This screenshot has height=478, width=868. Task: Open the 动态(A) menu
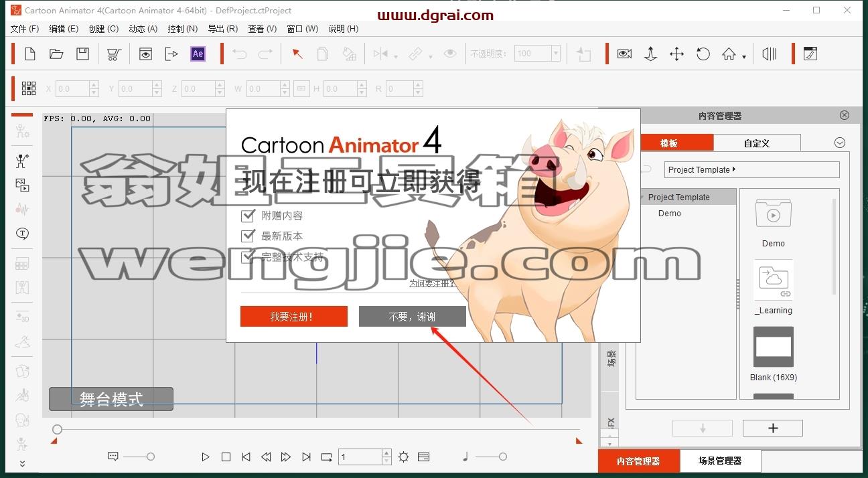(x=143, y=29)
